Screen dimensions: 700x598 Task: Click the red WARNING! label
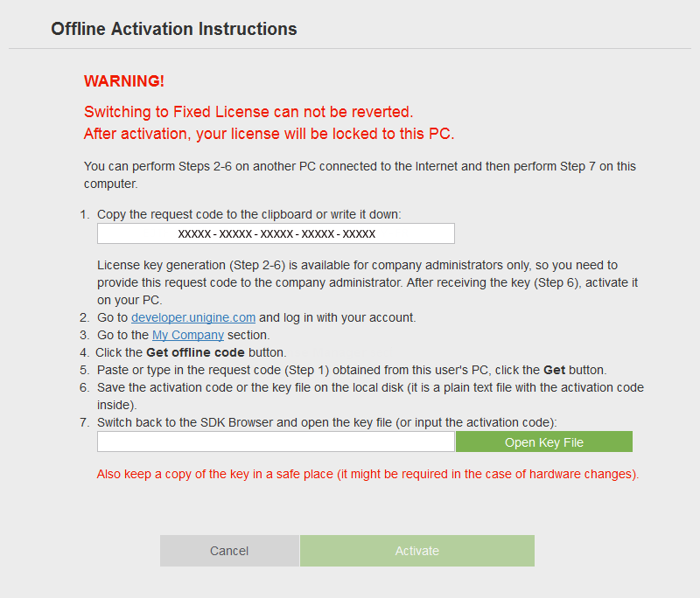coord(124,81)
